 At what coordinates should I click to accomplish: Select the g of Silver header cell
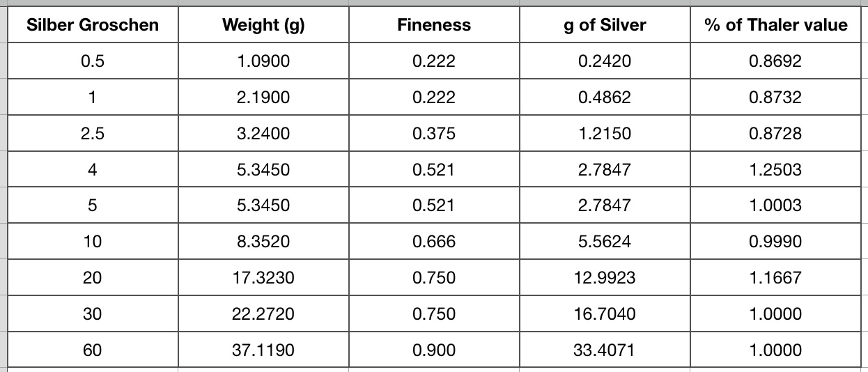tap(605, 26)
